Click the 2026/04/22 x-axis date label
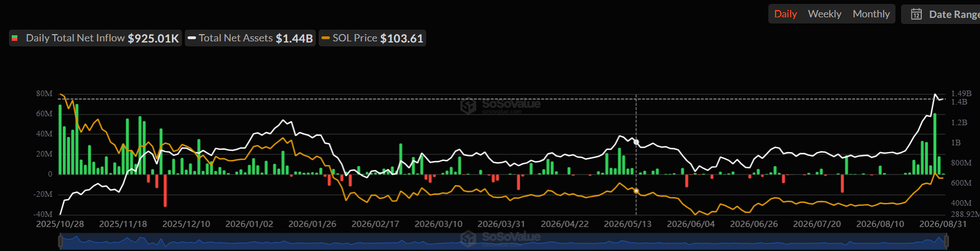Image resolution: width=980 pixels, height=251 pixels. pyautogui.click(x=564, y=224)
